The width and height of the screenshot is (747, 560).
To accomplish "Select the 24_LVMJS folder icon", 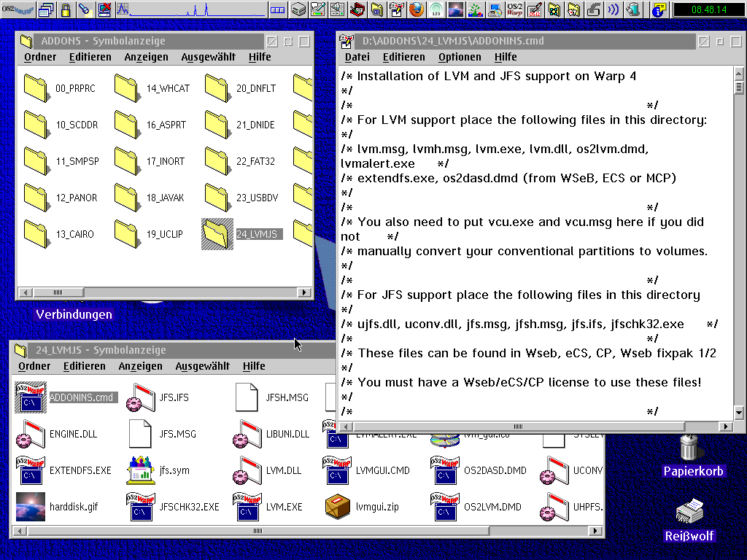I will (x=217, y=234).
